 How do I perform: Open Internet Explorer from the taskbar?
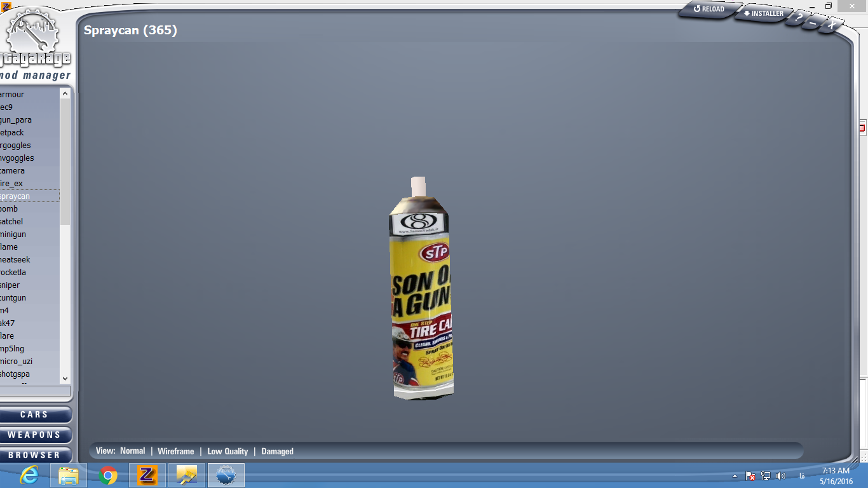point(29,475)
